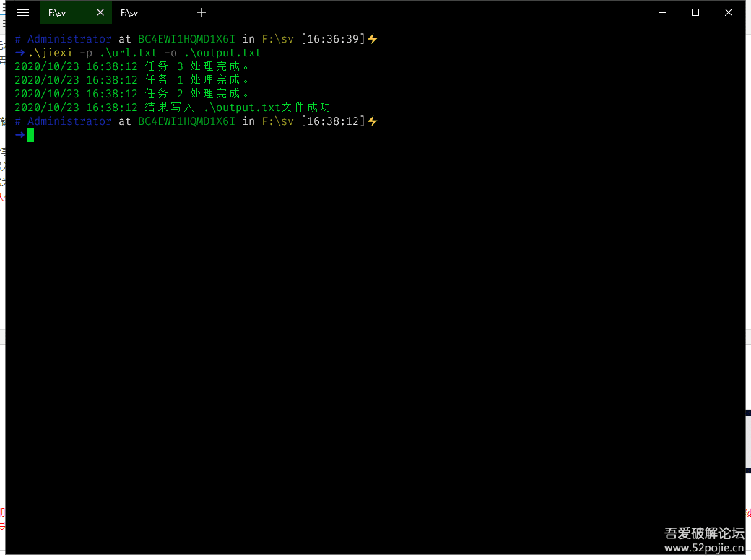The width and height of the screenshot is (751, 560).
Task: Click the lightning bolt after [16:36:39]
Action: coord(373,39)
